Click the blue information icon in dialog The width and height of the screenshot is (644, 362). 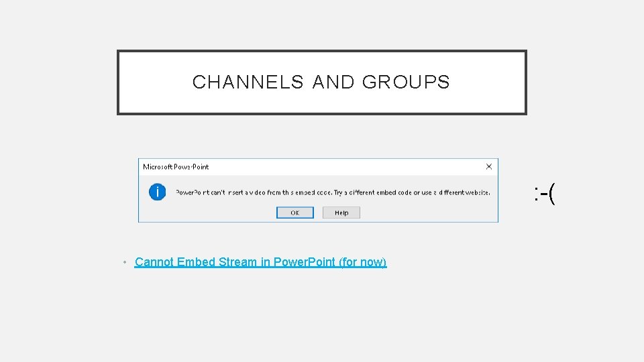pos(157,192)
